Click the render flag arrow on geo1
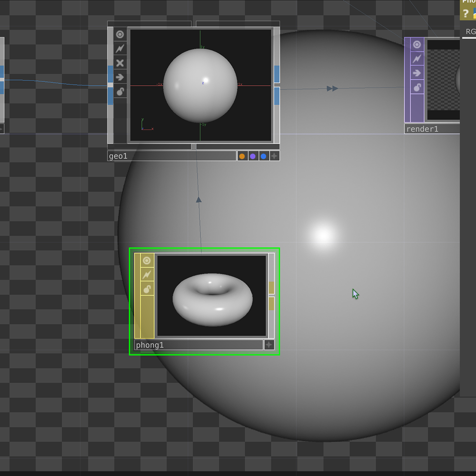Viewport: 476px width, 476px height. 120,77
